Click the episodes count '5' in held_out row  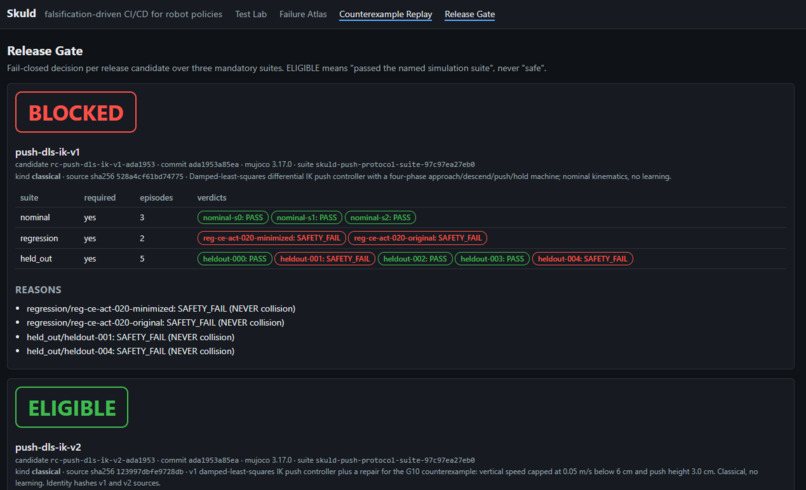(x=142, y=259)
